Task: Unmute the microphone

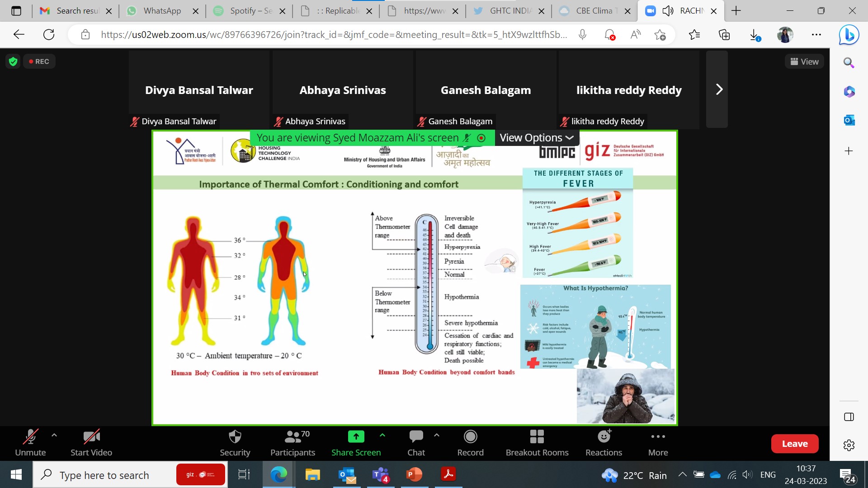Action: (x=30, y=437)
